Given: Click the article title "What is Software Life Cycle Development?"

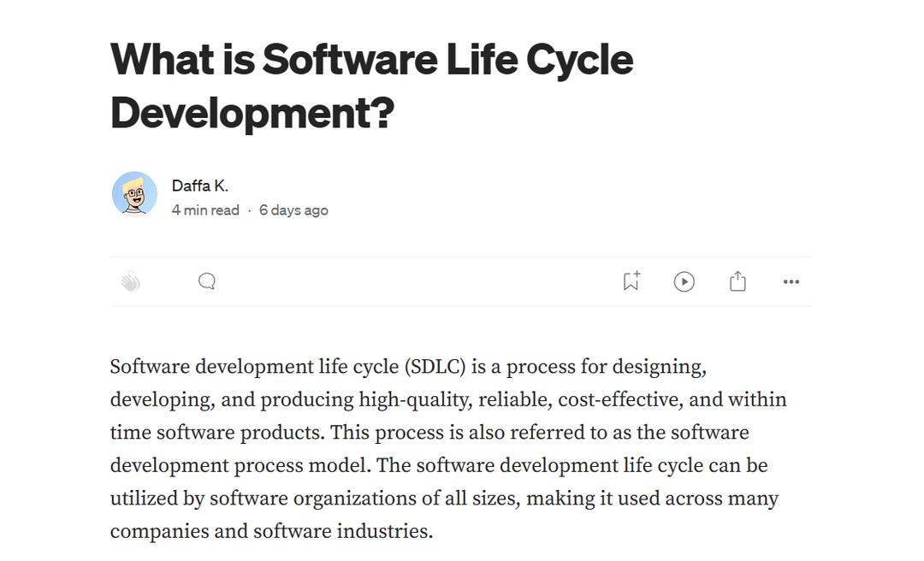Looking at the screenshot, I should [372, 86].
